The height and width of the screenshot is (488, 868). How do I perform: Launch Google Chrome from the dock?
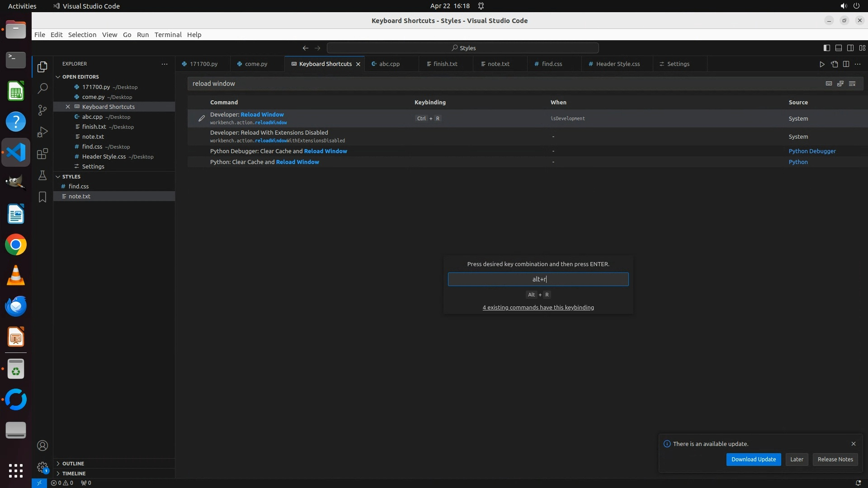coord(16,245)
